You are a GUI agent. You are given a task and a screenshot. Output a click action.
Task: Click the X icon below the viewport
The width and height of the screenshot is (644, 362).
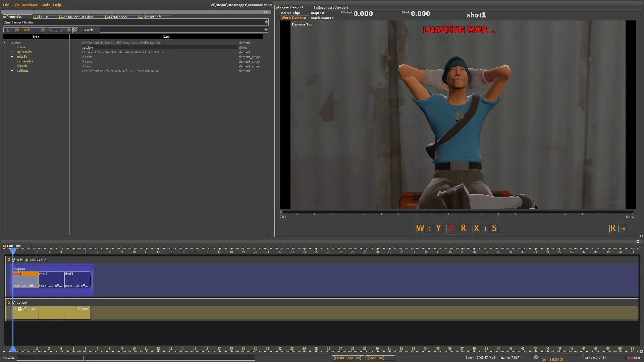click(x=476, y=229)
